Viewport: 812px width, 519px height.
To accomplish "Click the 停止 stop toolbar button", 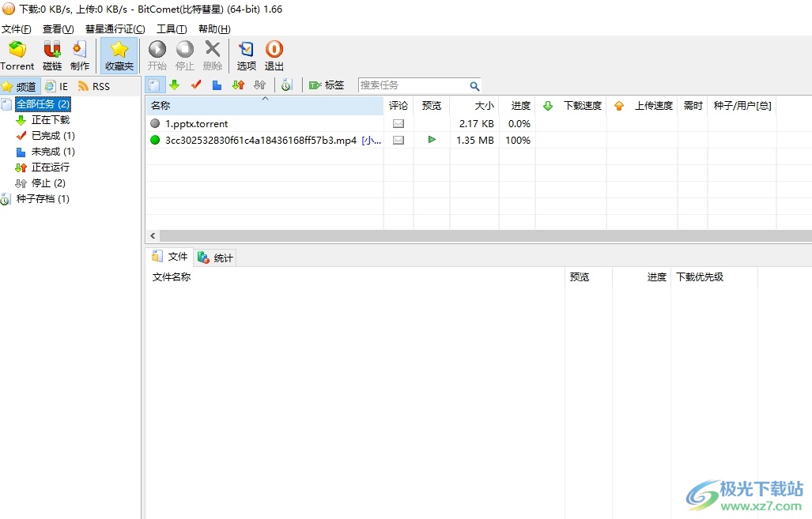I will tap(185, 55).
